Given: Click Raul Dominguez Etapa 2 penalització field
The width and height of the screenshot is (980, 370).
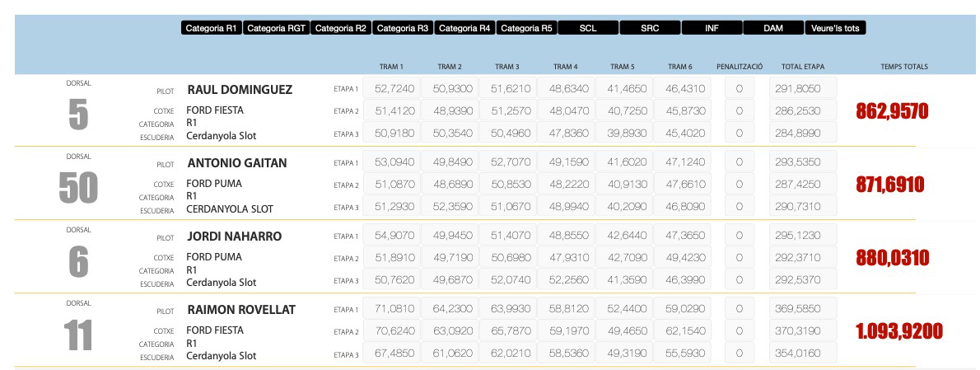Looking at the screenshot, I should [739, 110].
